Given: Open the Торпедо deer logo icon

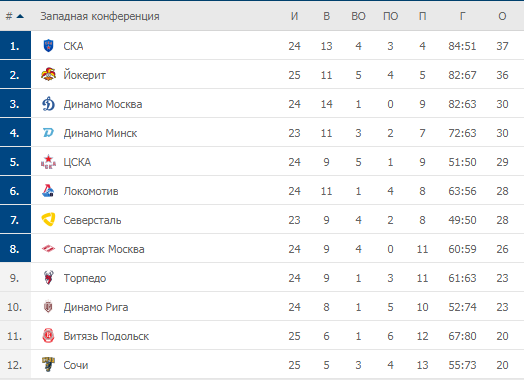Looking at the screenshot, I should (x=48, y=277).
